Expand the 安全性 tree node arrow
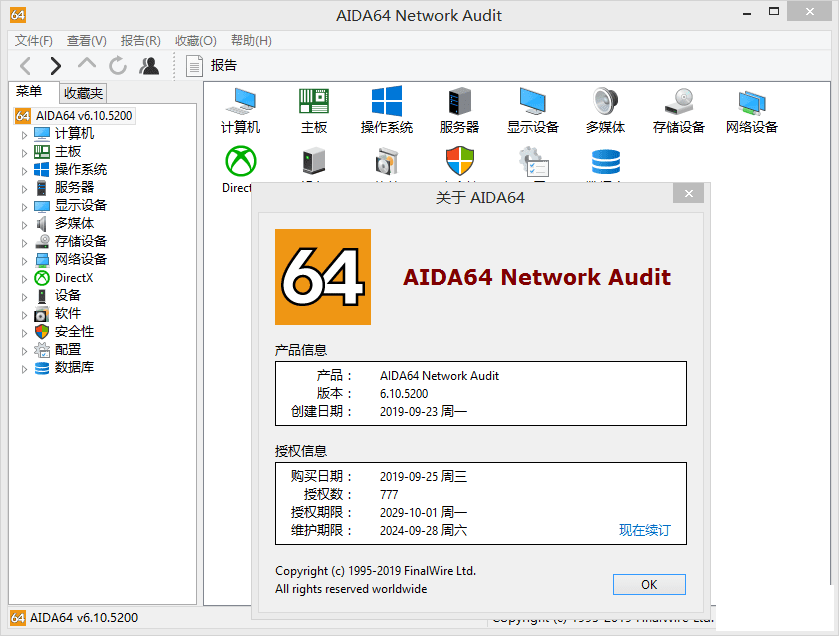This screenshot has height=636, width=839. (24, 333)
